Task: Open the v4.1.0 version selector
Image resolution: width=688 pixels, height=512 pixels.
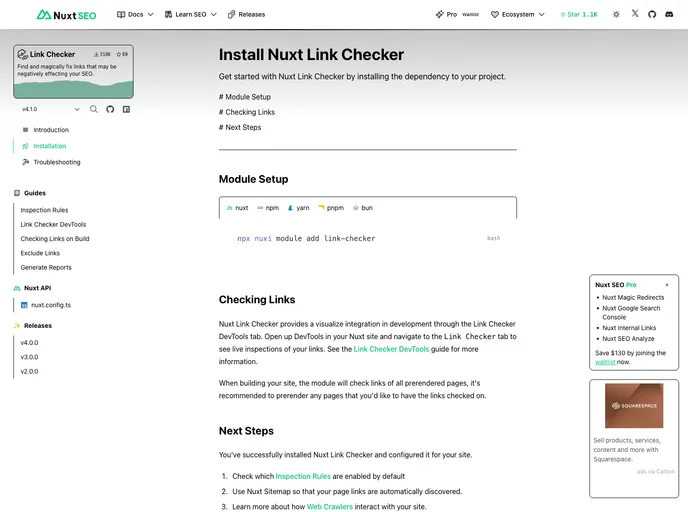Action: pyautogui.click(x=51, y=109)
